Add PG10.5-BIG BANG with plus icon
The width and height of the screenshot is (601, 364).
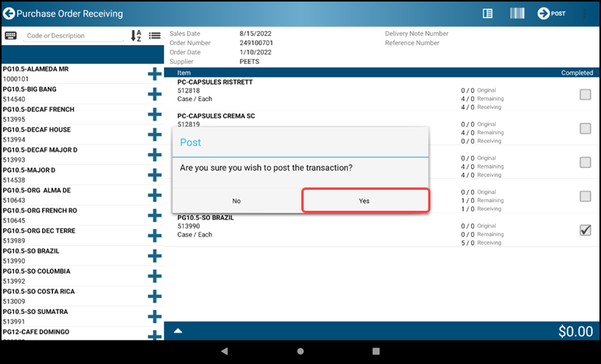pyautogui.click(x=155, y=94)
